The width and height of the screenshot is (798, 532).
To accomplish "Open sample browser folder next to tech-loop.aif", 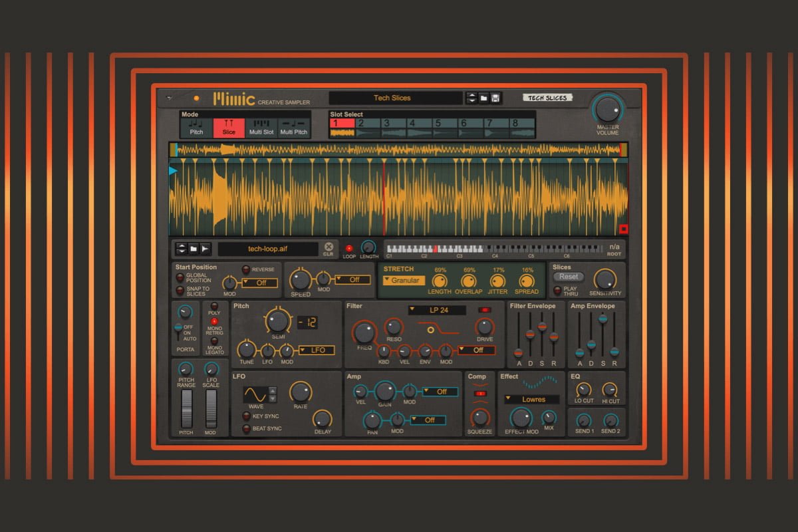I will tap(193, 249).
